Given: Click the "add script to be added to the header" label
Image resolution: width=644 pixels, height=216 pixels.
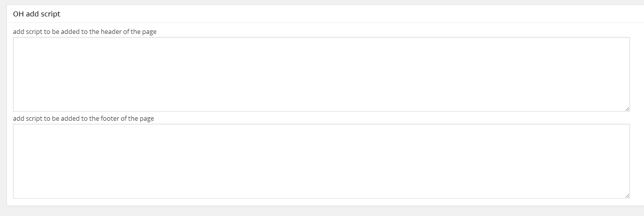Looking at the screenshot, I should tap(85, 32).
